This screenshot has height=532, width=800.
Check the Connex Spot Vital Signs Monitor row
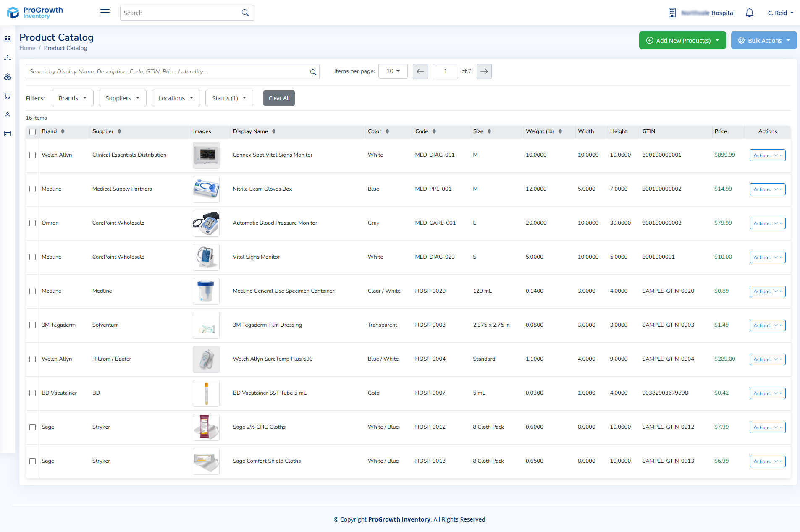tap(33, 155)
